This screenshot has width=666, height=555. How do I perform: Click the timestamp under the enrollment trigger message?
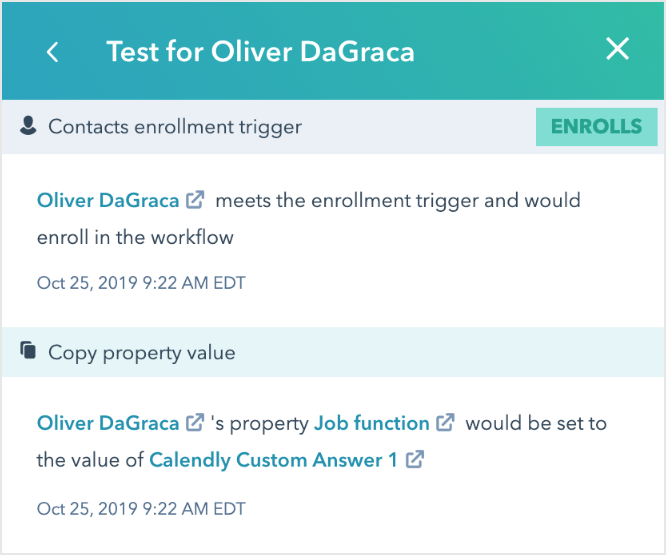click(141, 283)
